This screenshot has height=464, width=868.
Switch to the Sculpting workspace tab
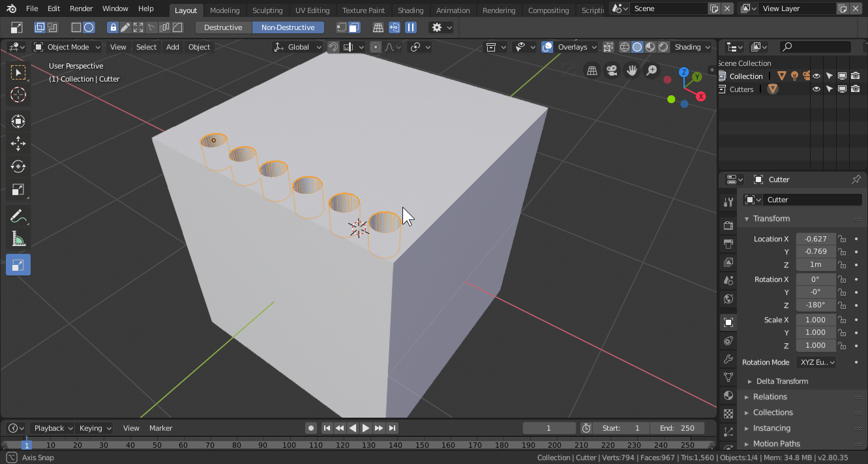coord(267,10)
